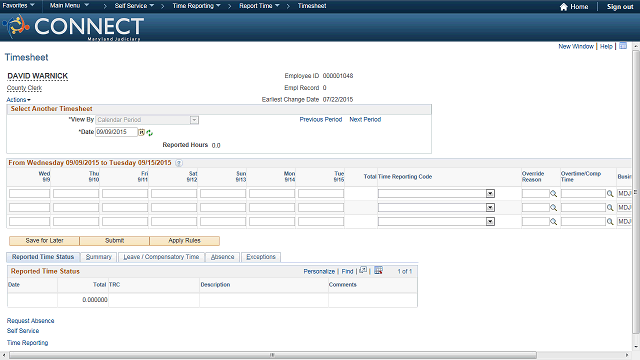Screen dimensions: 640x360
Task: Click the Submit button
Action: pyautogui.click(x=114, y=241)
